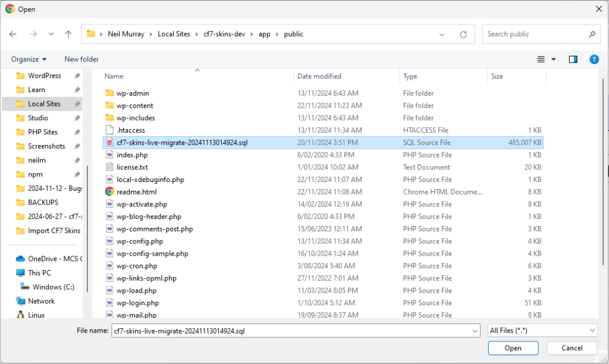Toggle the preview pane icon

[573, 59]
